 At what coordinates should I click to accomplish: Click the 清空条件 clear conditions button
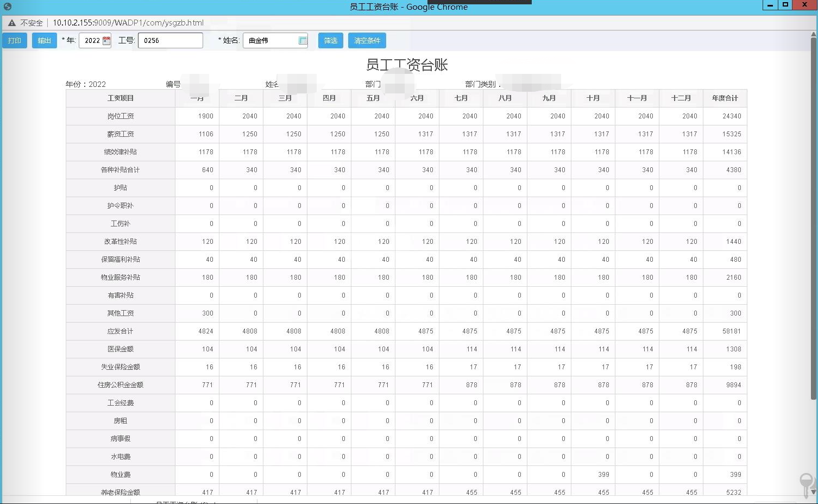367,41
